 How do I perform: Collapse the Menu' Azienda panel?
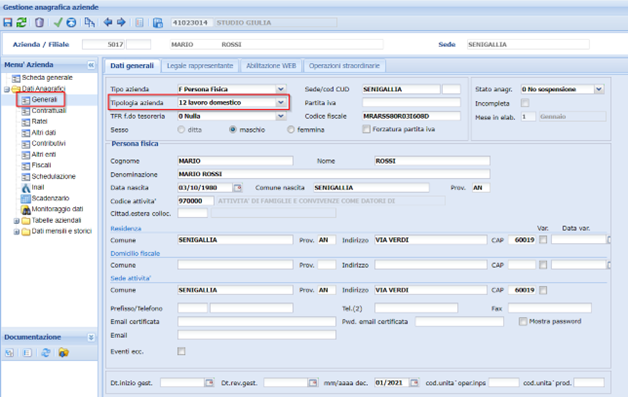click(x=91, y=65)
